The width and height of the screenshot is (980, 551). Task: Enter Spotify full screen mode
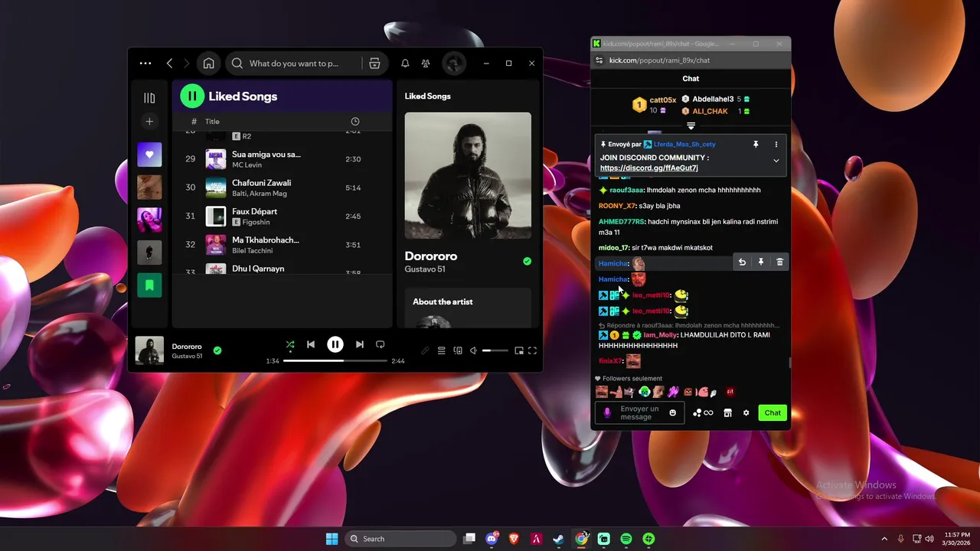point(533,350)
